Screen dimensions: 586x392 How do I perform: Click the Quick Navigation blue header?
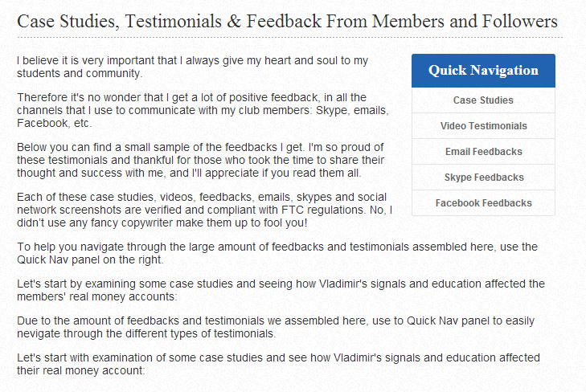pos(483,71)
